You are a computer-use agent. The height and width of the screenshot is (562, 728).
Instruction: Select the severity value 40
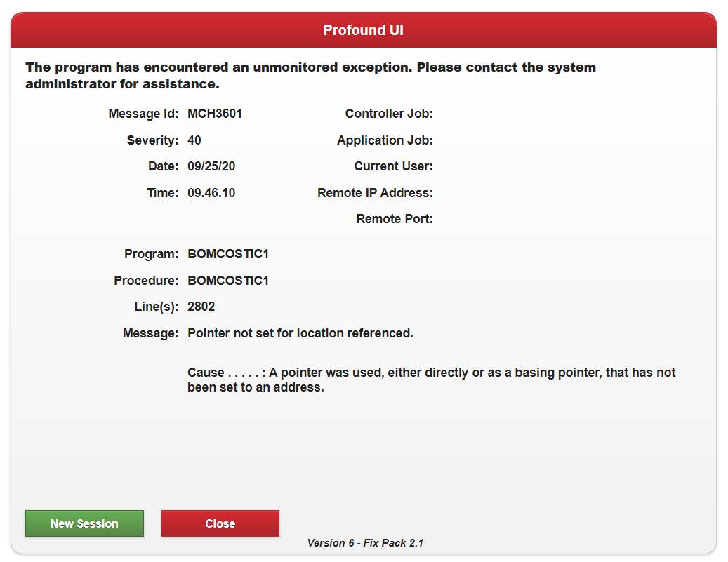(x=194, y=140)
